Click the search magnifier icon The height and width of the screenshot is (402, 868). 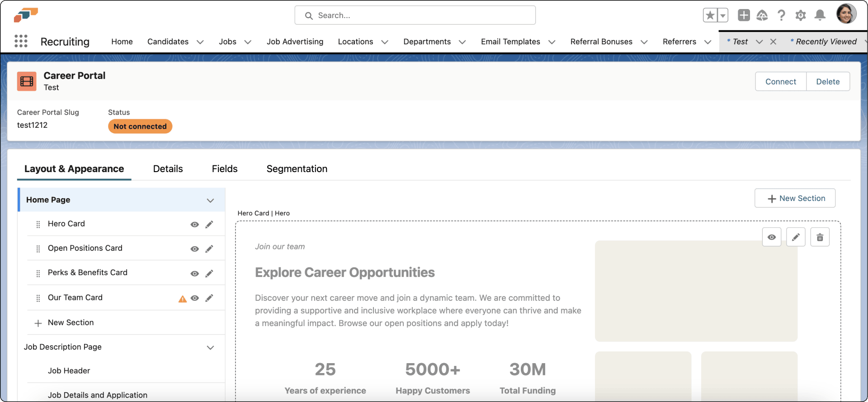[x=309, y=16]
